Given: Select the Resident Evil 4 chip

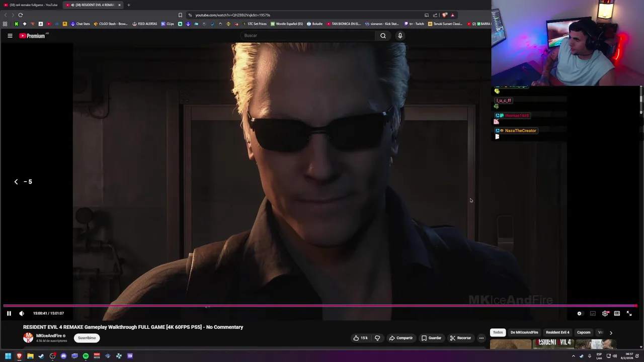Looking at the screenshot, I should pos(557,332).
